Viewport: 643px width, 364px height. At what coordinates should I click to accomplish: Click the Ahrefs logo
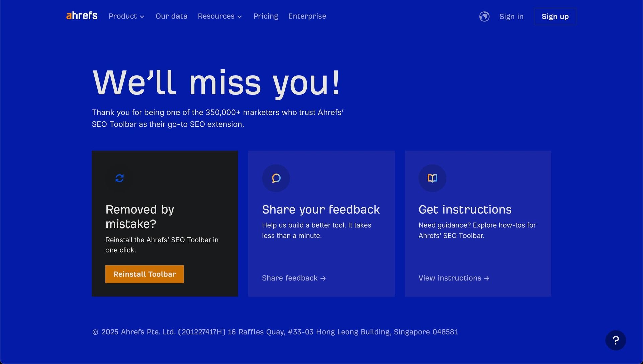[82, 16]
